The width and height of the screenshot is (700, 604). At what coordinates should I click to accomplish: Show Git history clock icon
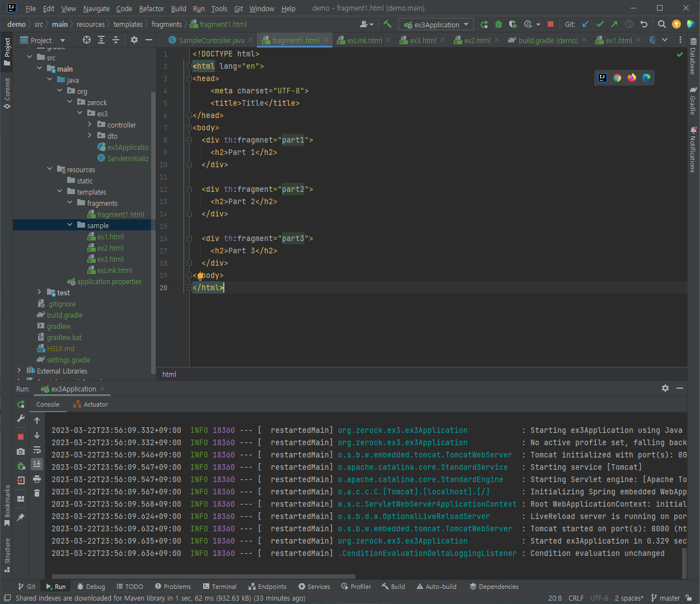click(x=629, y=24)
